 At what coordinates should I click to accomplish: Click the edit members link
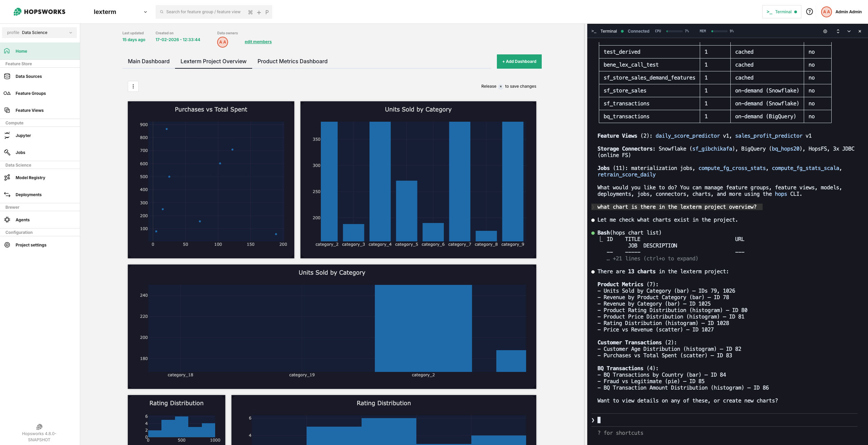pos(258,42)
